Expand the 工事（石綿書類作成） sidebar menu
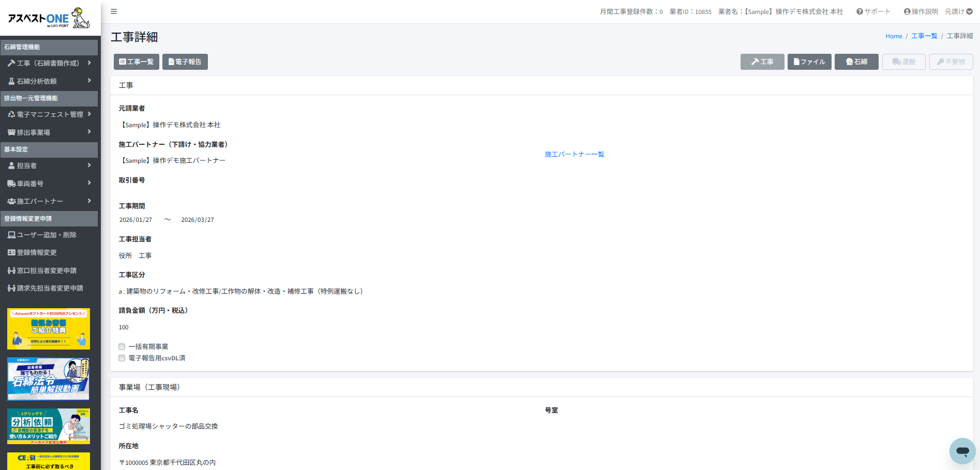The image size is (980, 470). pos(49,63)
